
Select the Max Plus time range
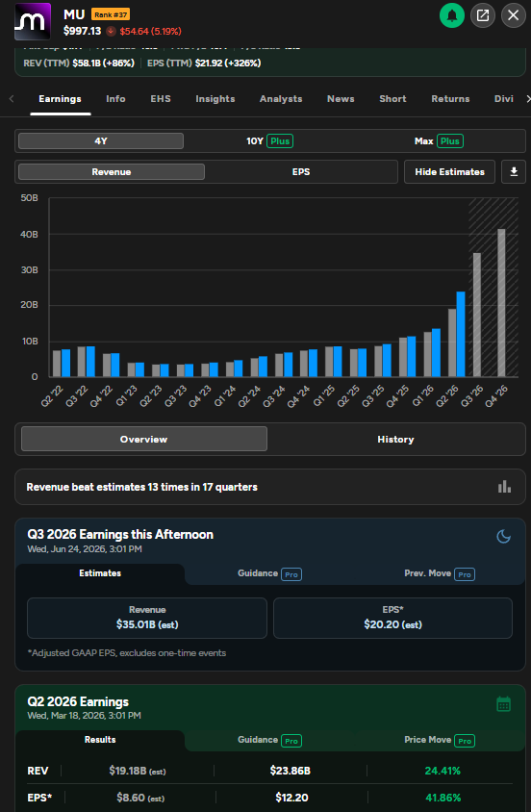click(439, 140)
